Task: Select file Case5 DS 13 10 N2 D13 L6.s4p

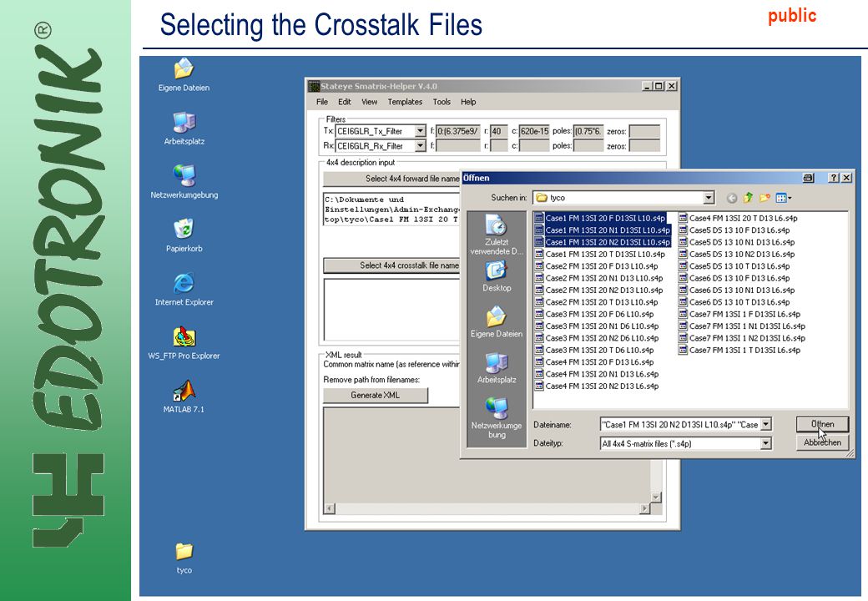Action: 737,254
